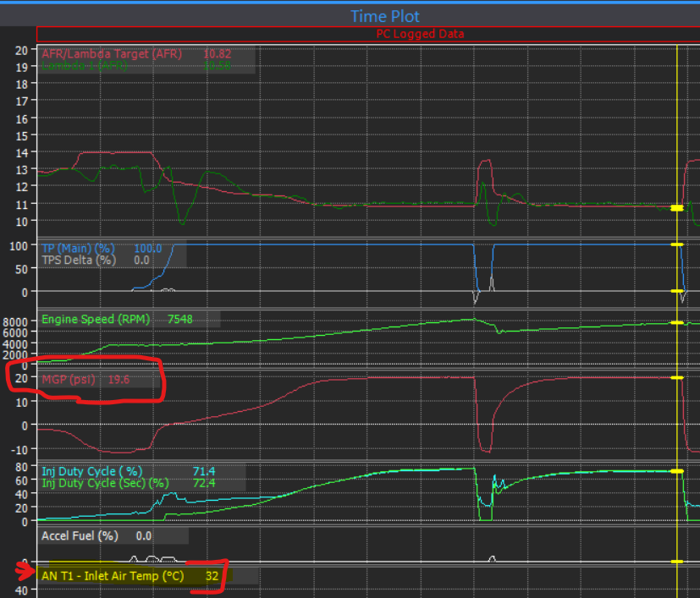This screenshot has width=700, height=598.
Task: Select the AN T1 - Inlet Air Temp label
Action: 113,576
